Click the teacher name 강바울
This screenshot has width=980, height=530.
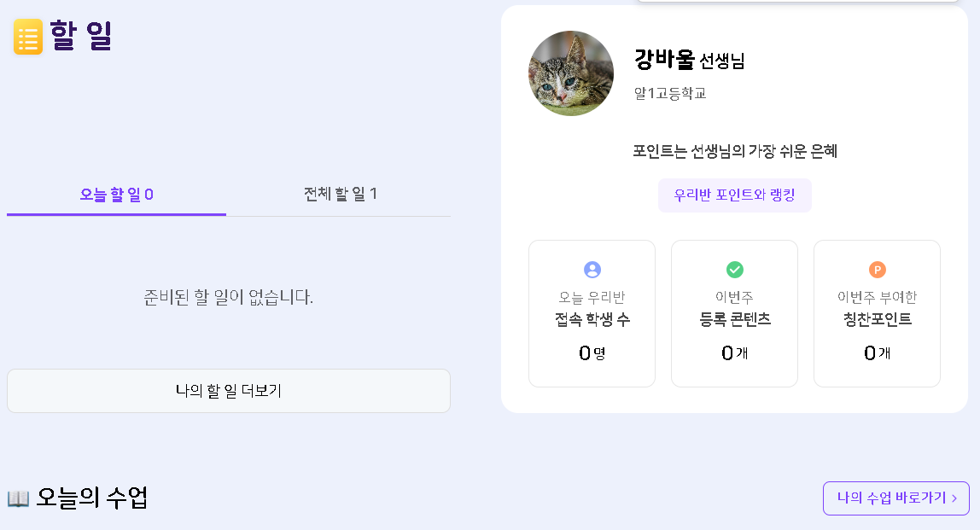click(664, 60)
